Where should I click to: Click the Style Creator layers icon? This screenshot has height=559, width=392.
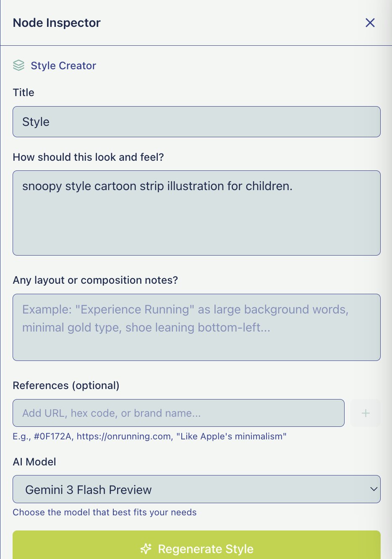tap(18, 65)
